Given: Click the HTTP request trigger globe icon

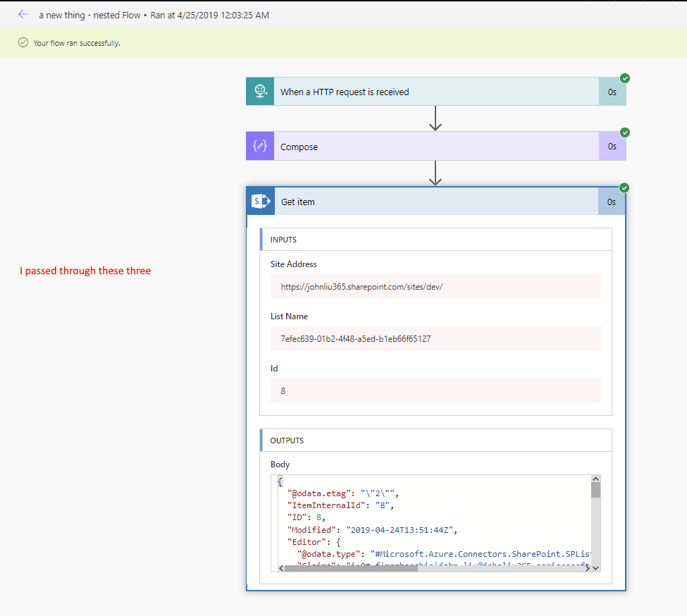Looking at the screenshot, I should pyautogui.click(x=260, y=92).
